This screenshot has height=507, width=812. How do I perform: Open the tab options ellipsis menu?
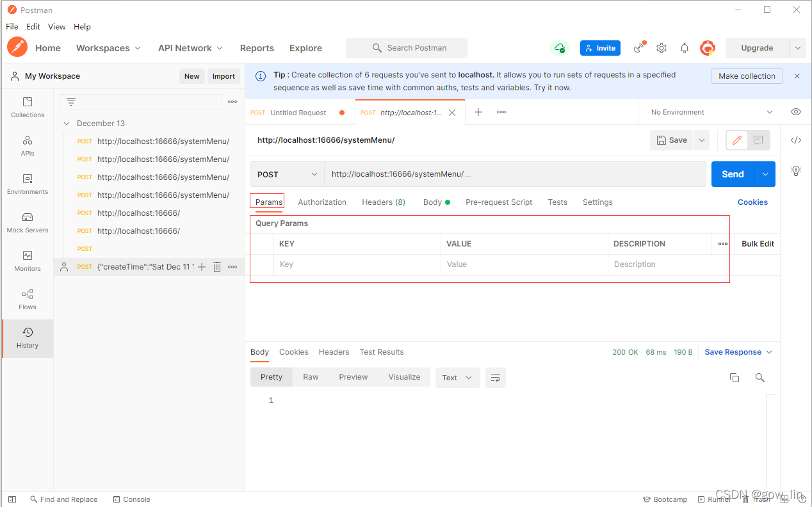click(x=501, y=112)
